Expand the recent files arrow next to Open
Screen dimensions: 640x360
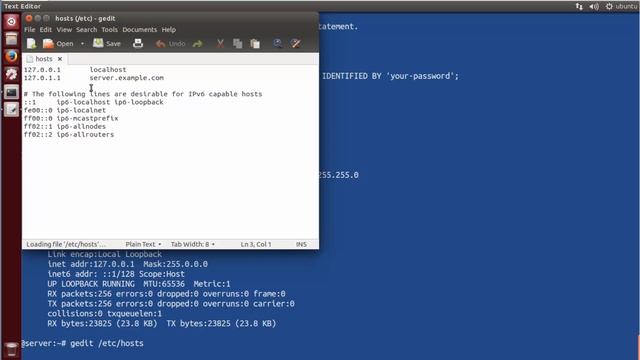82,44
